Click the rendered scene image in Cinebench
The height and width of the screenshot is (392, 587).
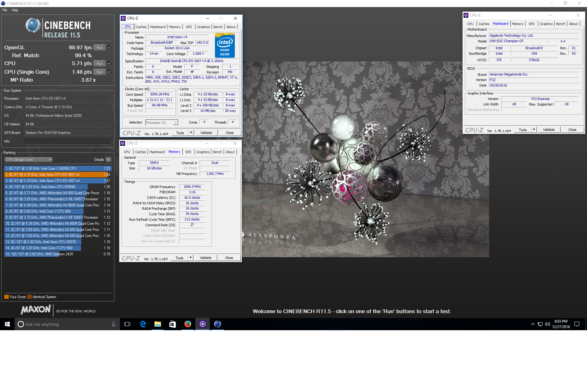(x=365, y=159)
